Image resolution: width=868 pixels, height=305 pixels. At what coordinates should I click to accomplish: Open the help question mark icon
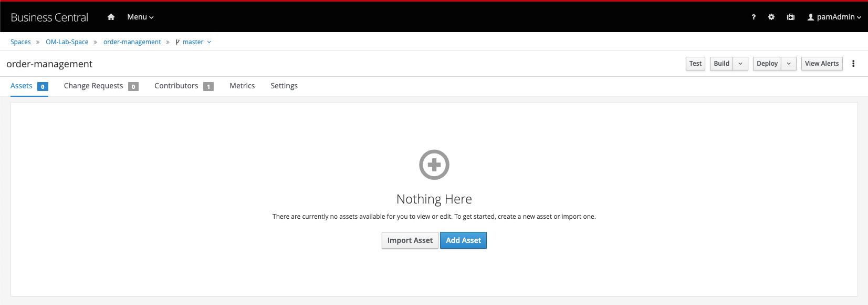click(x=754, y=17)
